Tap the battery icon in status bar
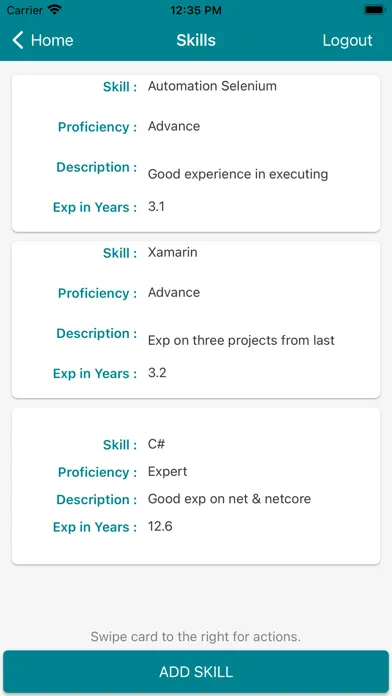The image size is (392, 696). coord(374,10)
